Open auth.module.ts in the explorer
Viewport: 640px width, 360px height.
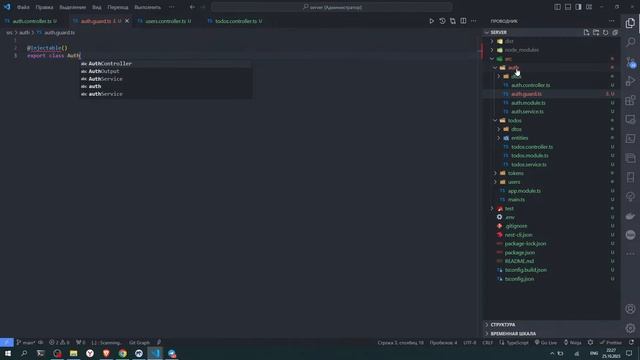528,103
